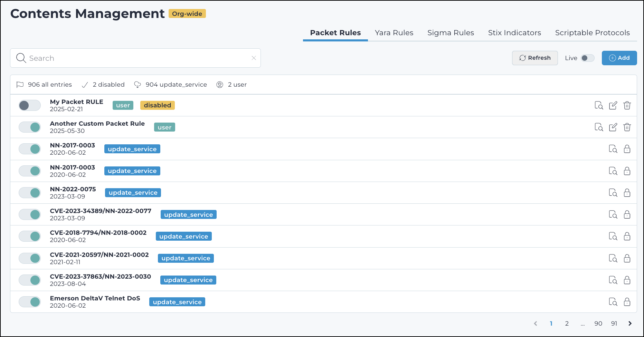Disable the CVE-2023-37863/NN-2023-0030 rule toggle
This screenshot has width=644, height=337.
pos(30,280)
